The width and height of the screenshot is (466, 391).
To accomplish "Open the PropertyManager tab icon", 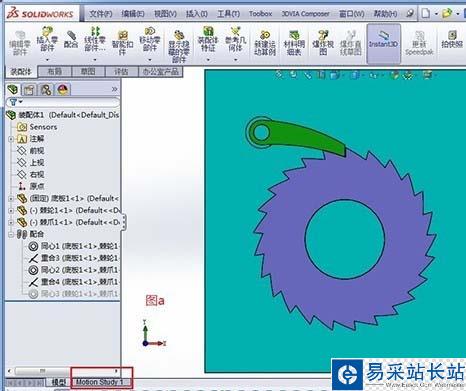I will (x=29, y=89).
